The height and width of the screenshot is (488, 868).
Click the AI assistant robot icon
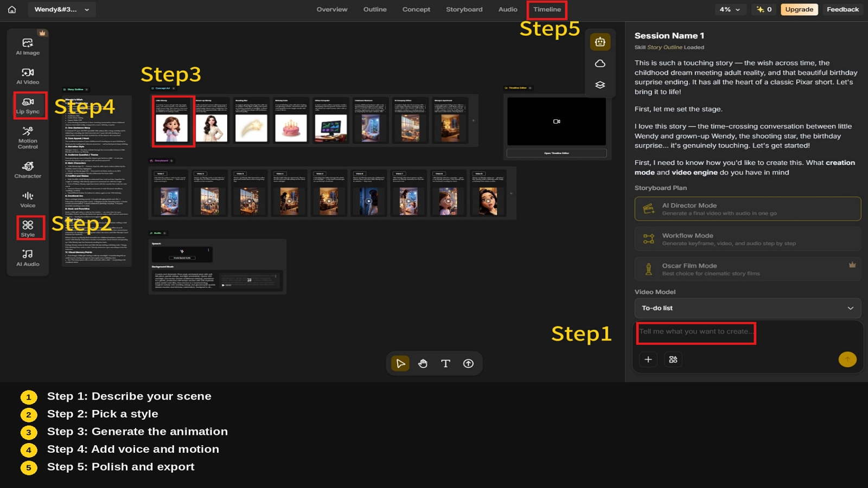(x=600, y=42)
